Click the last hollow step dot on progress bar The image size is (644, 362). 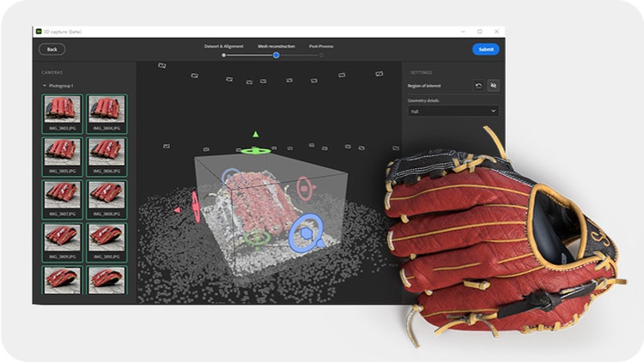tap(321, 55)
